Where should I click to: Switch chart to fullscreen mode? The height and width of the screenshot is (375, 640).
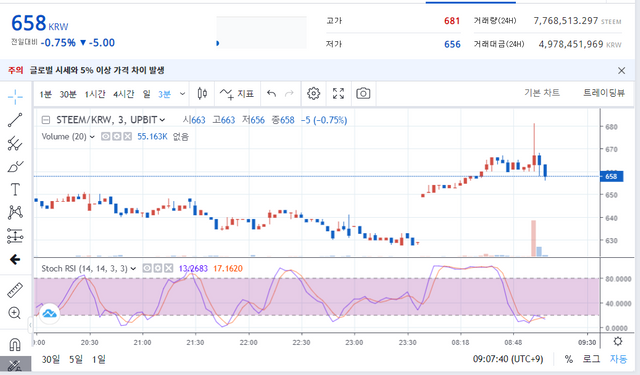[x=338, y=93]
